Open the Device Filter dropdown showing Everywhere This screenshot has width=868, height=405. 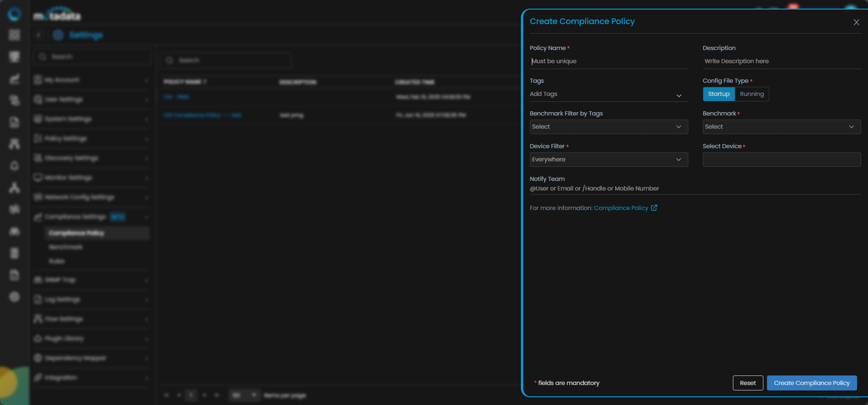pos(608,160)
